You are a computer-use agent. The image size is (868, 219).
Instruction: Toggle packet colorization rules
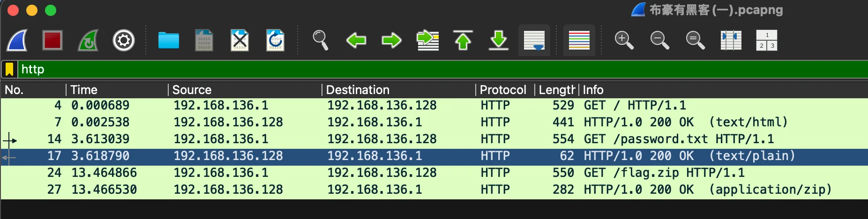point(579,40)
